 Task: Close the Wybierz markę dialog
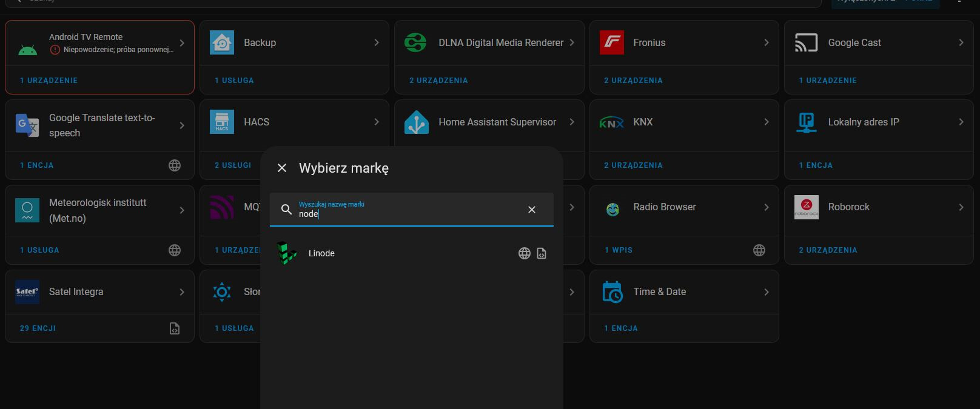(x=282, y=168)
